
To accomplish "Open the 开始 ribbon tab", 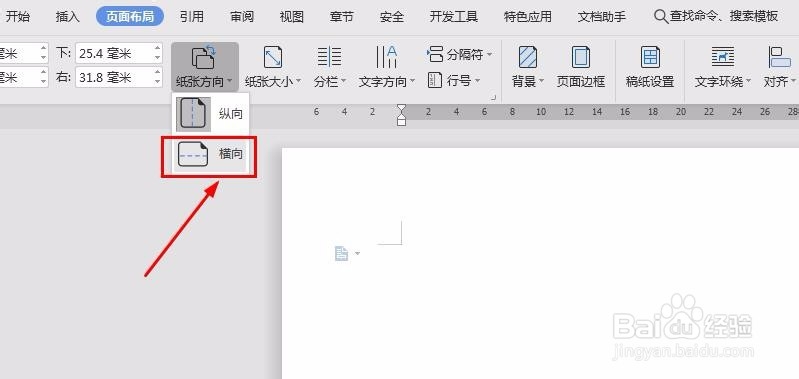I will click(17, 16).
